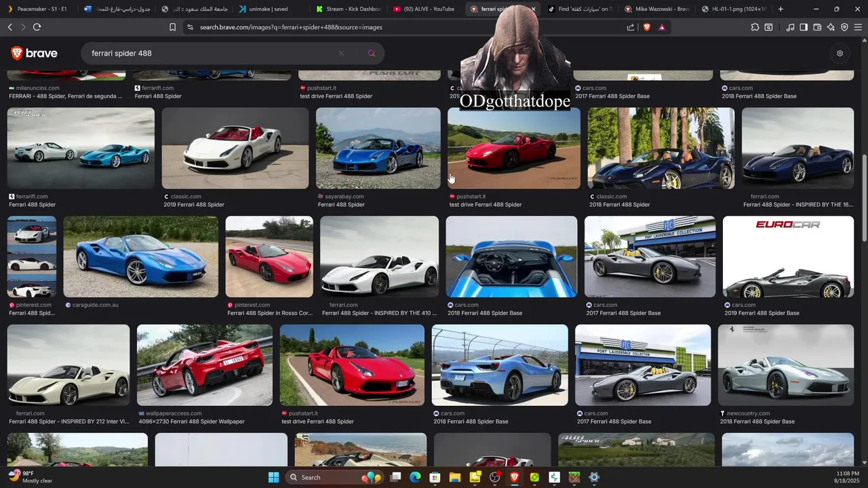Click the Brave logo on the search page
Screen dimensions: 868x488
click(35, 53)
